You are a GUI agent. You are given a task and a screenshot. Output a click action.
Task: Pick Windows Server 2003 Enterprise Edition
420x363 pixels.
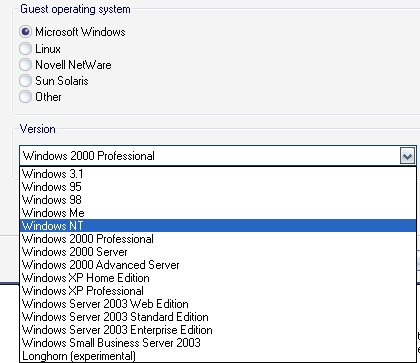[218, 330]
